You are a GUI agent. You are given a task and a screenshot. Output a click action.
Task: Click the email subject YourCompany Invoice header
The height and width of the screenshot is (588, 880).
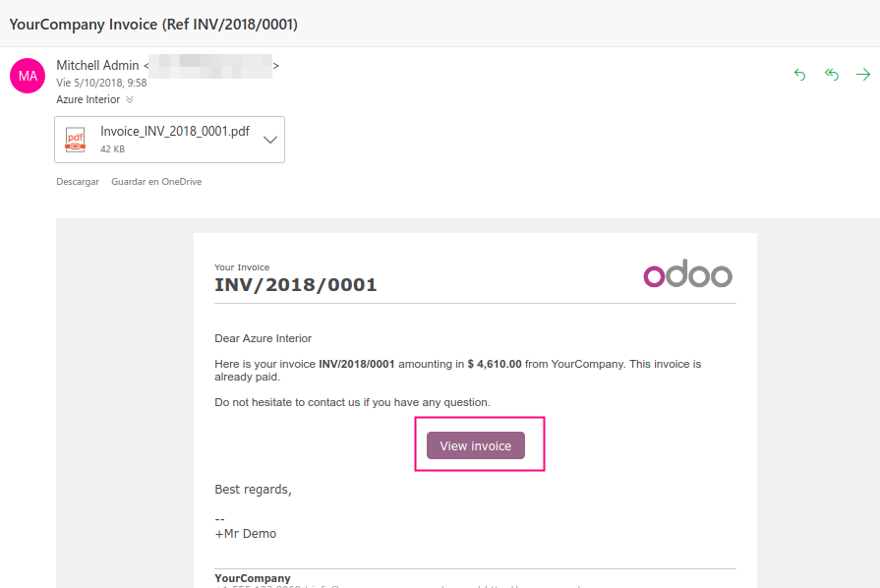[154, 24]
